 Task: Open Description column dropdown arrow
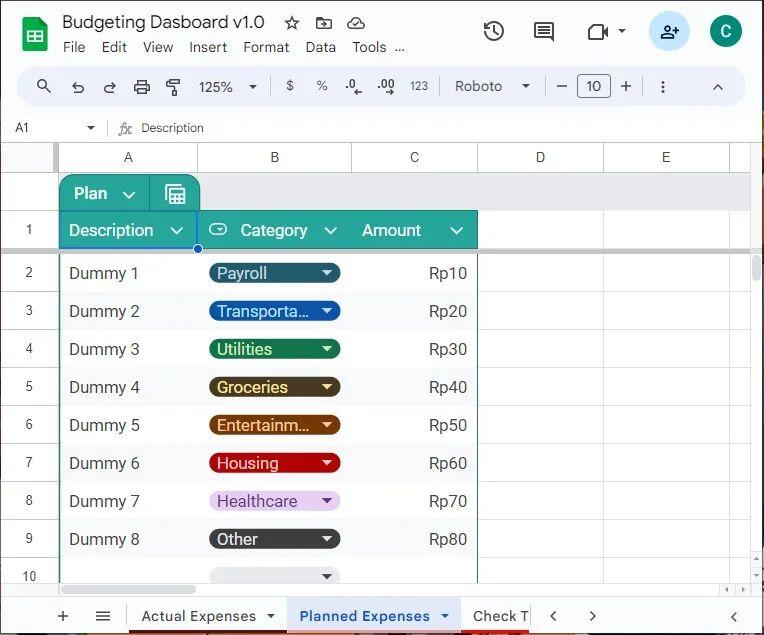click(176, 231)
